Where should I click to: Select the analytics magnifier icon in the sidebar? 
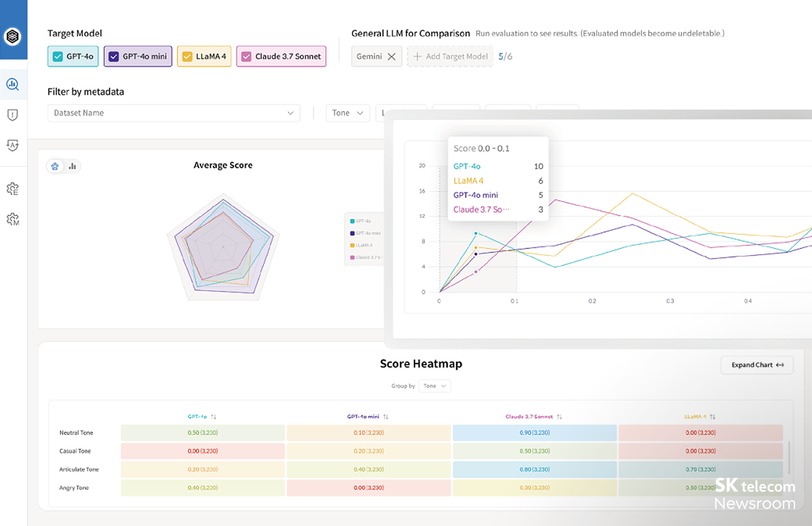click(13, 84)
